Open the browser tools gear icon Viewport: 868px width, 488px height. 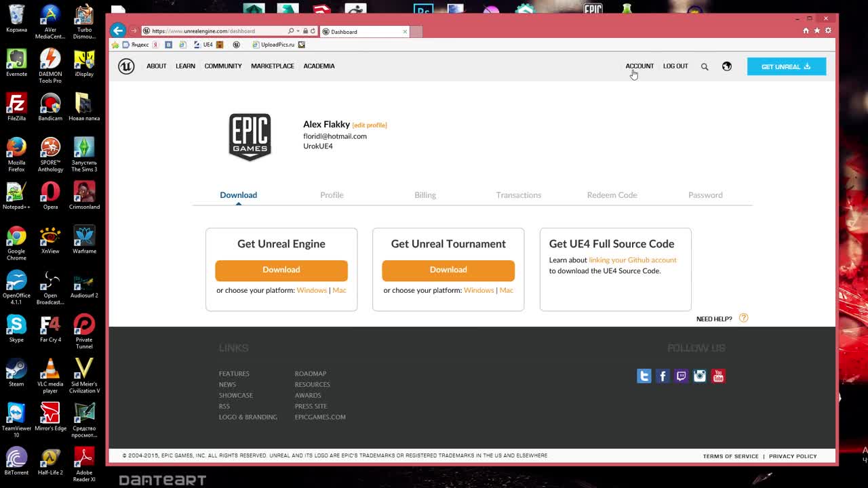pyautogui.click(x=828, y=30)
